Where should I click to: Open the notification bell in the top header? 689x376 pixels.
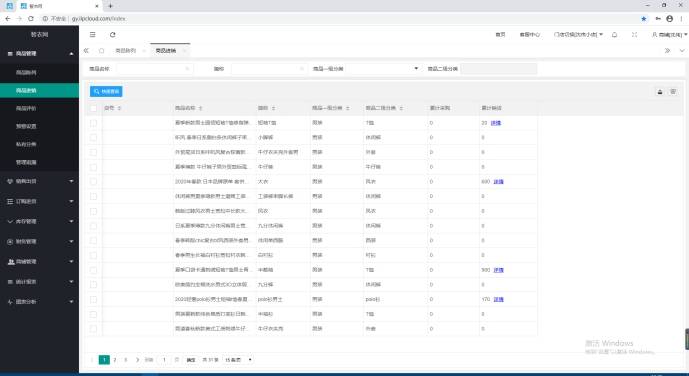614,34
